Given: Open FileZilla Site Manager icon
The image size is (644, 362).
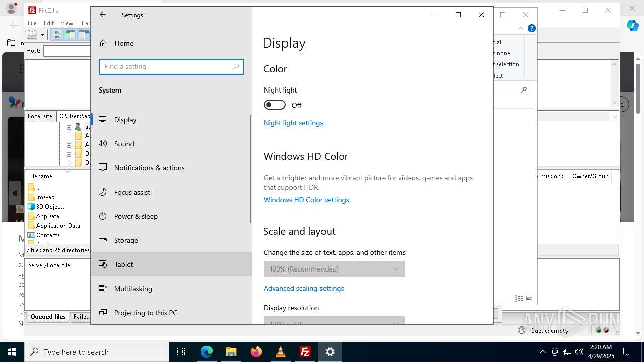Looking at the screenshot, I should click(32, 35).
